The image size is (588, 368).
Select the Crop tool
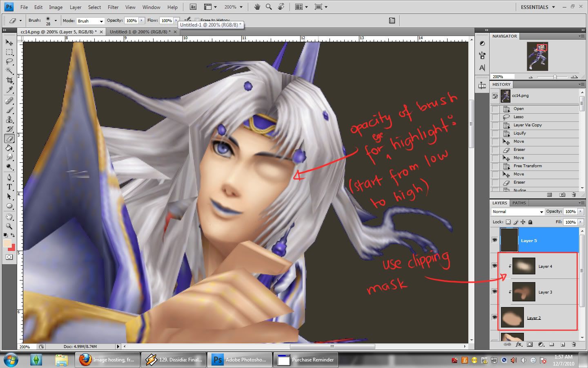click(x=9, y=80)
